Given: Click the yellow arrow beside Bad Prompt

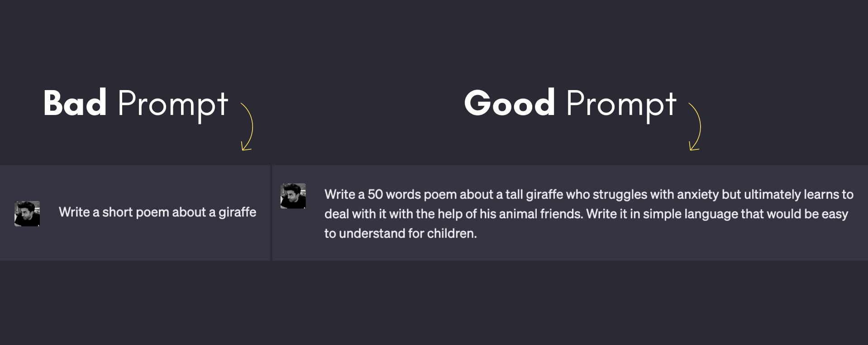Looking at the screenshot, I should (x=247, y=127).
